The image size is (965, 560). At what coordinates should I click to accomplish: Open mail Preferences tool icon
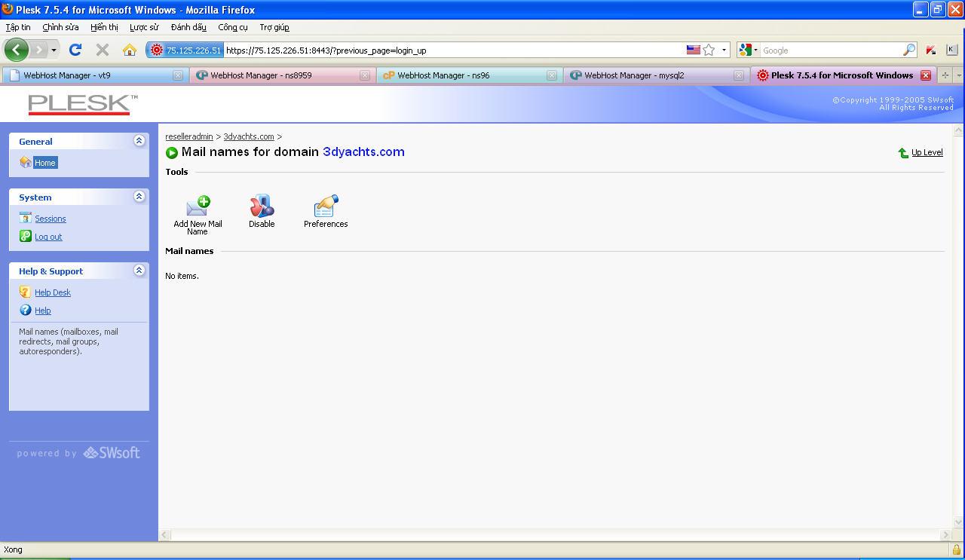(326, 206)
